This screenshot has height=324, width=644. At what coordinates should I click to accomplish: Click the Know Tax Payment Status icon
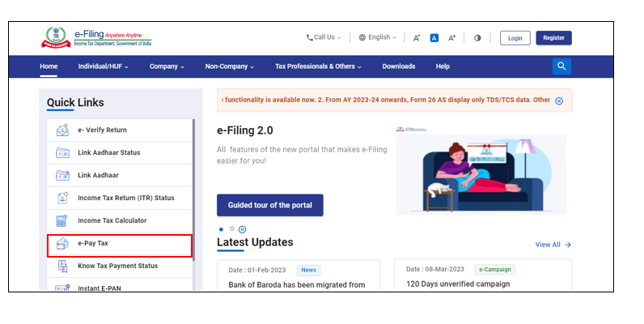click(x=62, y=266)
